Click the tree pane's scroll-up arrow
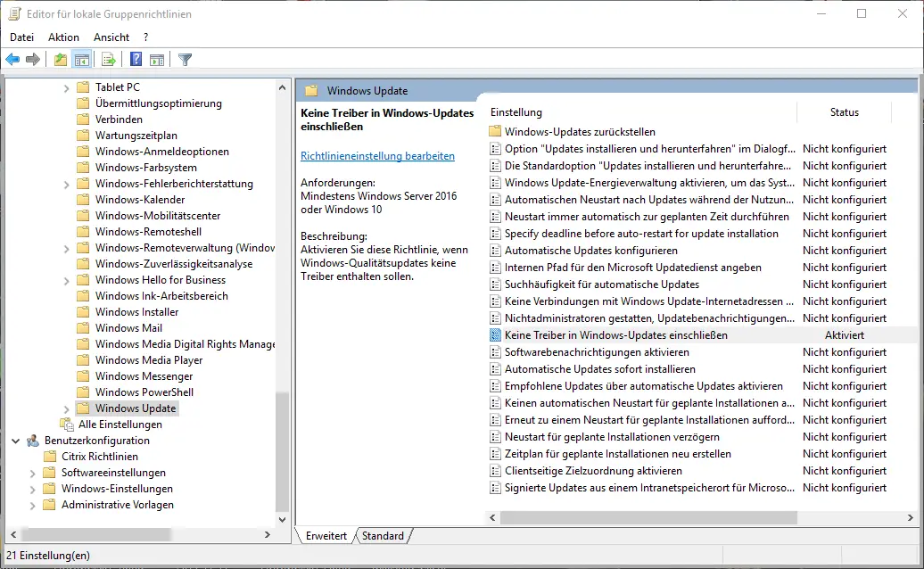 pyautogui.click(x=282, y=87)
